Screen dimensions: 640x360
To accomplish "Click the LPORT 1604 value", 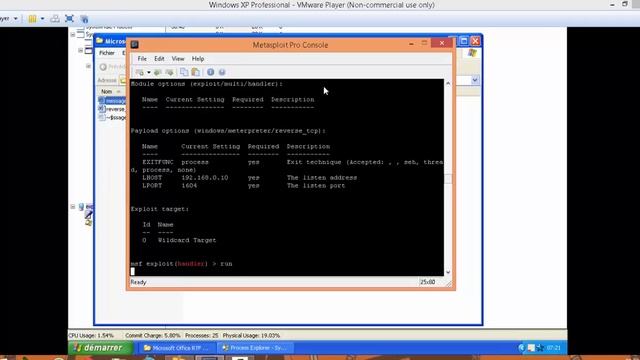I will click(x=189, y=186).
